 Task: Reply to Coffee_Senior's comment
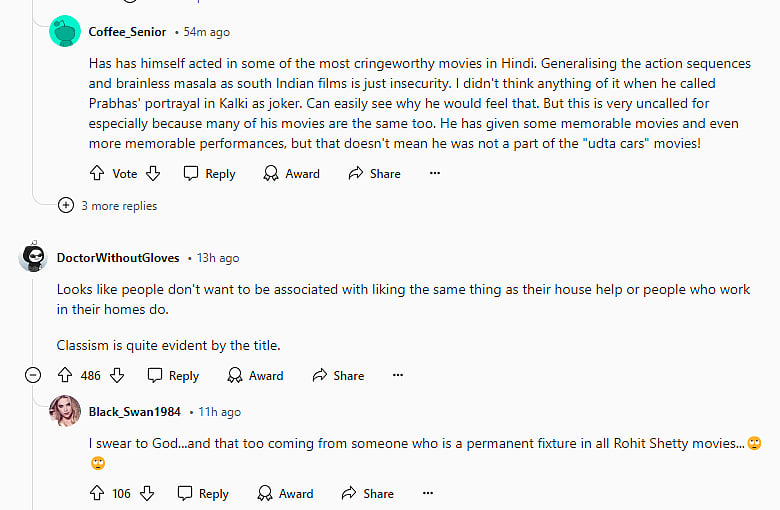[x=209, y=173]
